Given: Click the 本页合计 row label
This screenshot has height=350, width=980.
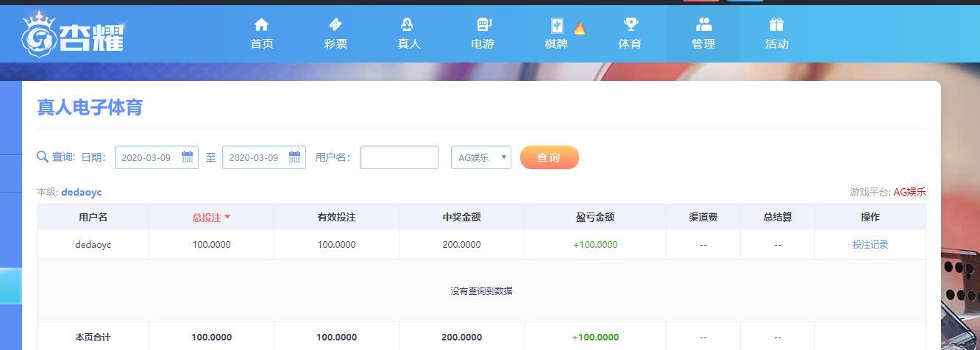Looking at the screenshot, I should point(93,337).
